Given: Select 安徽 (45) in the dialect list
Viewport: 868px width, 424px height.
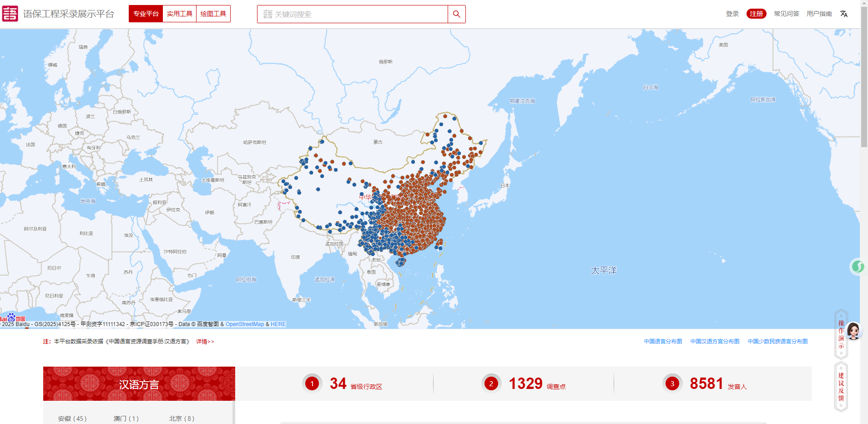Looking at the screenshot, I should [72, 419].
